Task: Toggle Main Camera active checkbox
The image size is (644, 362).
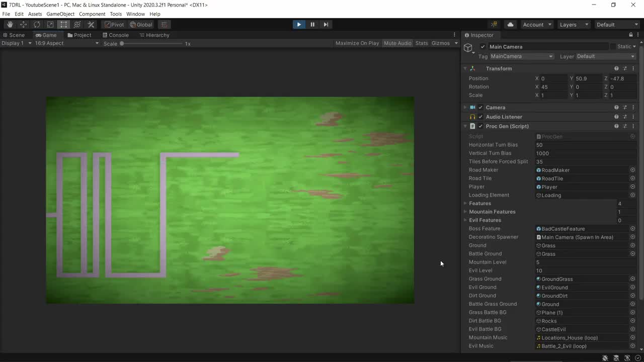Action: click(483, 47)
